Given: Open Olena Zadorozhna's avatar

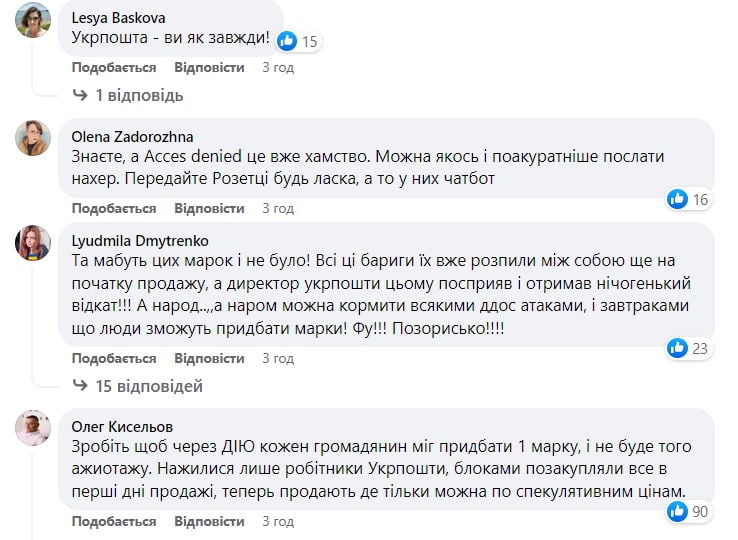Looking at the screenshot, I should pyautogui.click(x=33, y=138).
